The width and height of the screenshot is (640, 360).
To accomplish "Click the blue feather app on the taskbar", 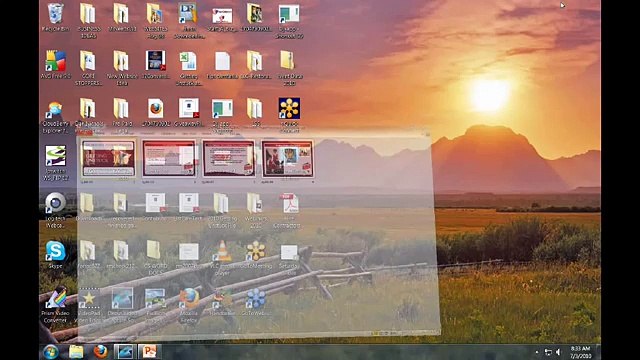I will point(125,351).
